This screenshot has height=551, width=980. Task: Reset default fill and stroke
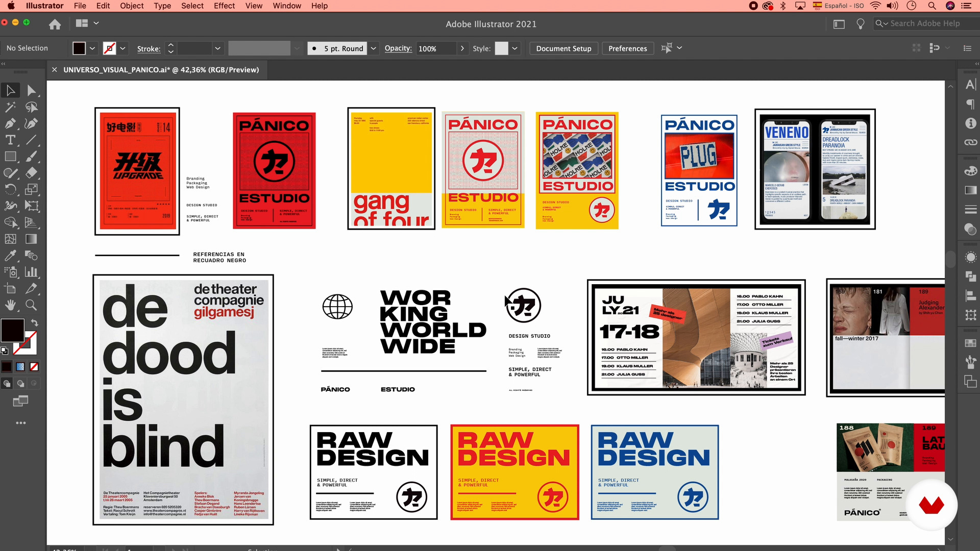click(x=4, y=350)
